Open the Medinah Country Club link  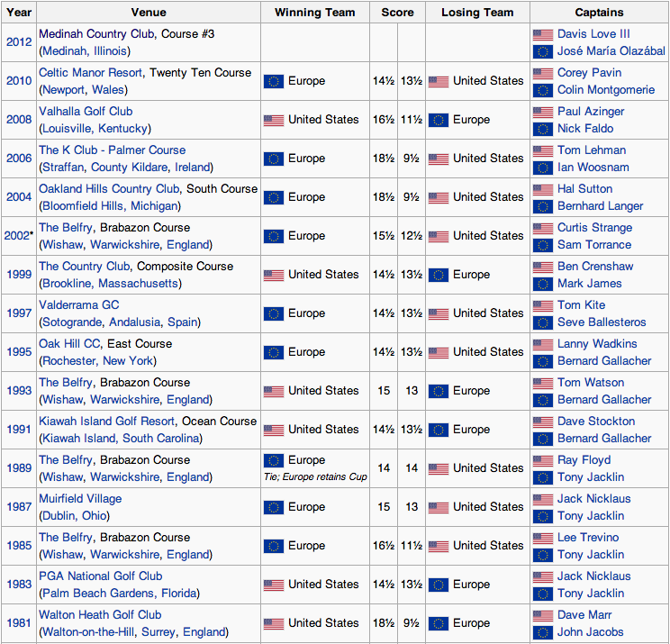[x=96, y=33]
